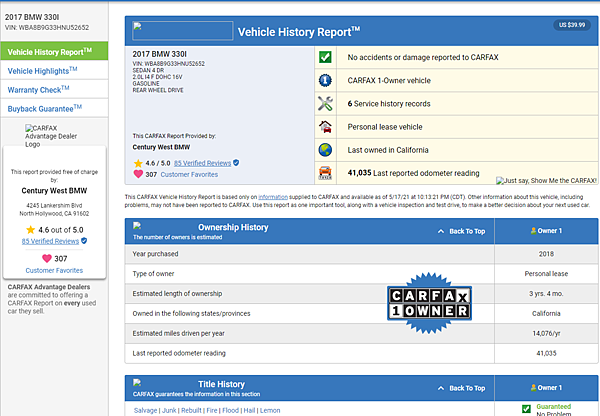Click the Ownership History section icon

pyautogui.click(x=137, y=226)
